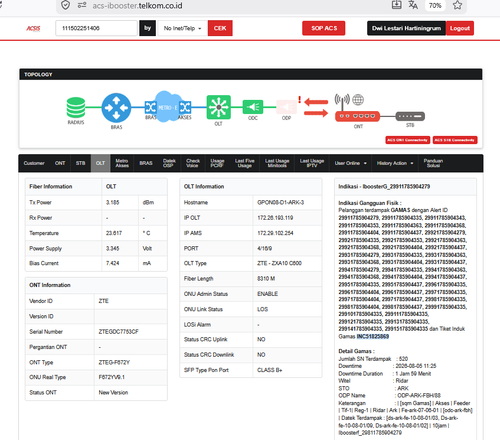Click the IP AMS value 172.29.102.254
500x440 pixels.
(275, 233)
